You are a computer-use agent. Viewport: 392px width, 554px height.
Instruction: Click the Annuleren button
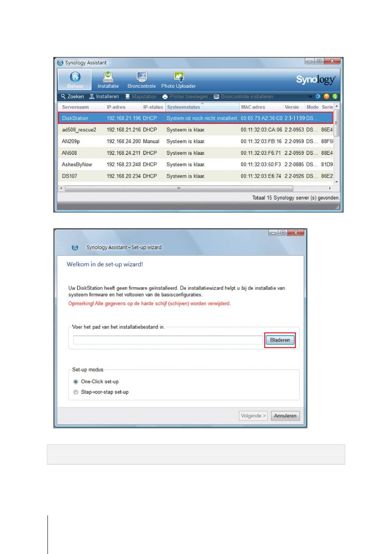285,416
